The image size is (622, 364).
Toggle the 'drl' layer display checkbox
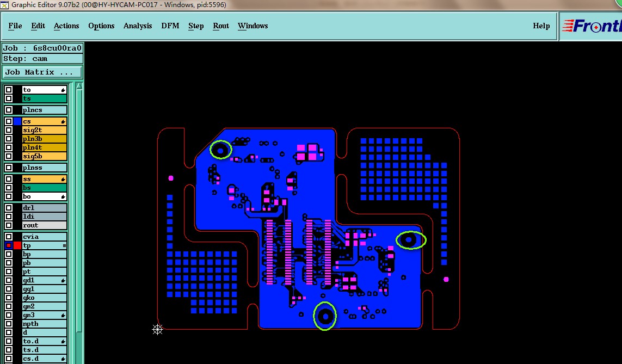[9, 208]
